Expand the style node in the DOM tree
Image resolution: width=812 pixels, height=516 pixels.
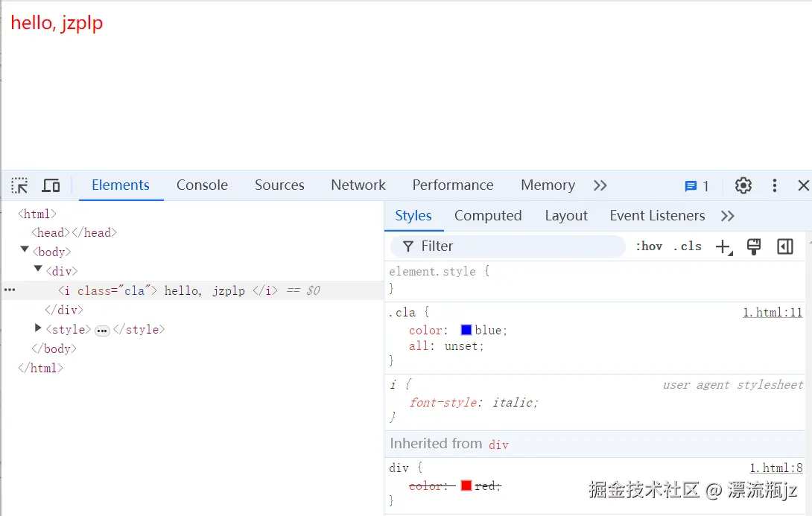pyautogui.click(x=37, y=328)
